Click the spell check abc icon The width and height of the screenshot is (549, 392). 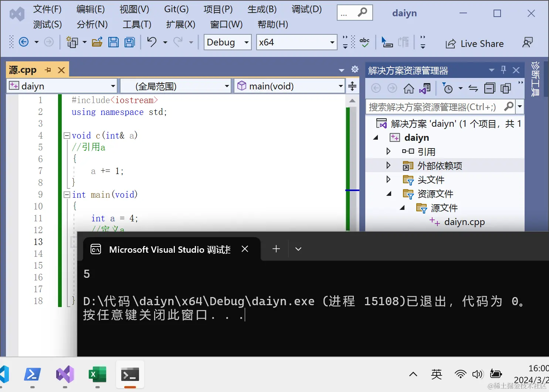[365, 42]
